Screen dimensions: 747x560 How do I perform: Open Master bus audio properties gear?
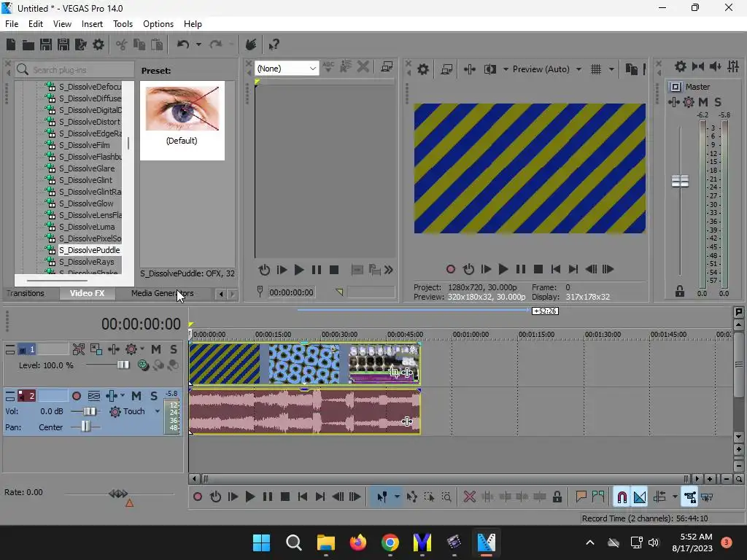681,66
